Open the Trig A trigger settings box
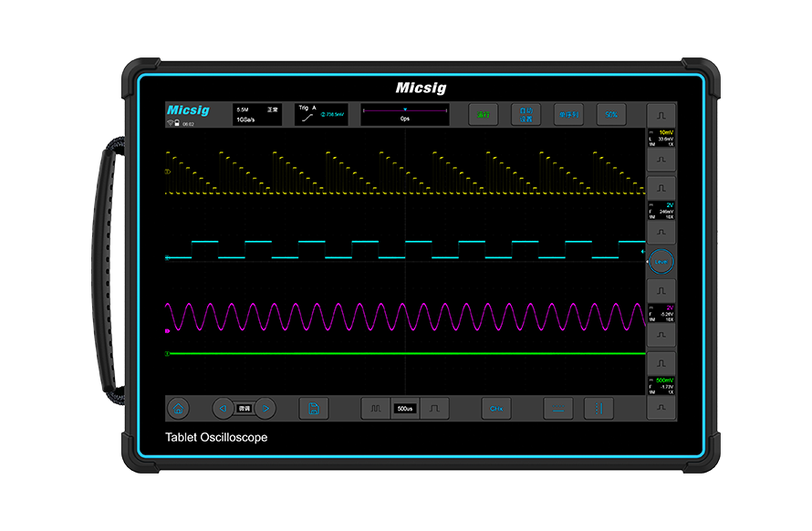 (320, 114)
